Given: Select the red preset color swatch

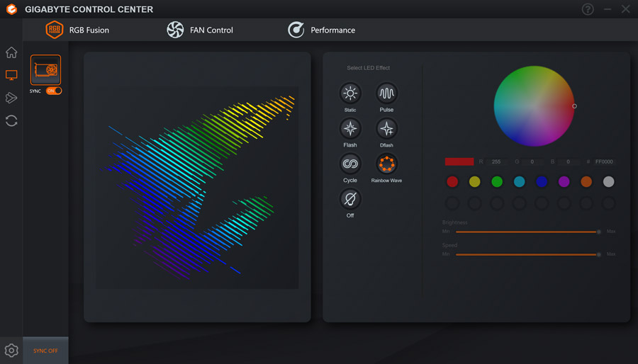Looking at the screenshot, I should coord(452,181).
